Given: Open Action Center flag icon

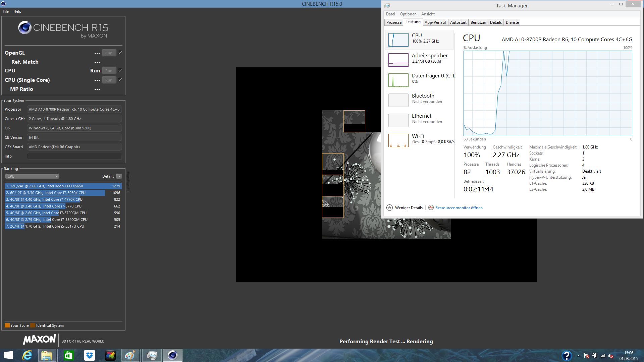Looking at the screenshot, I should point(587,356).
